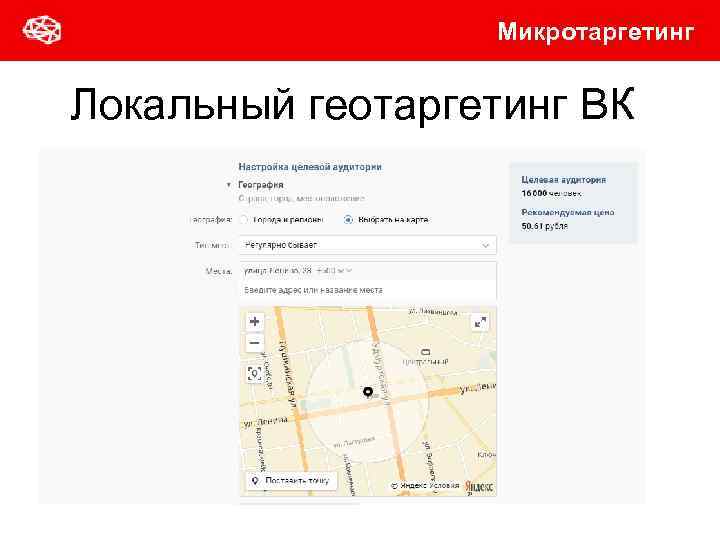Screen dimensions: 720x540
Task: Open the radius dropdown next to the address
Action: 335,270
